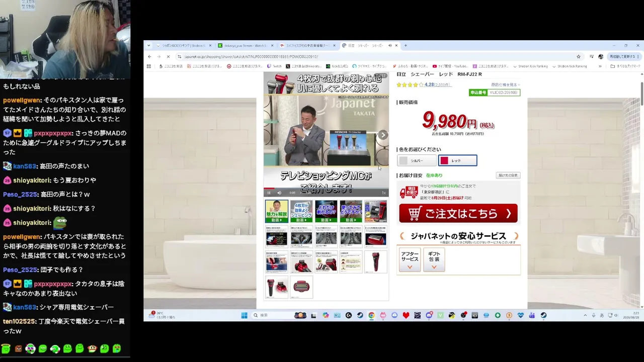Open the first ニコニコ生放送 bookmark
This screenshot has width=644, height=362.
[171, 66]
